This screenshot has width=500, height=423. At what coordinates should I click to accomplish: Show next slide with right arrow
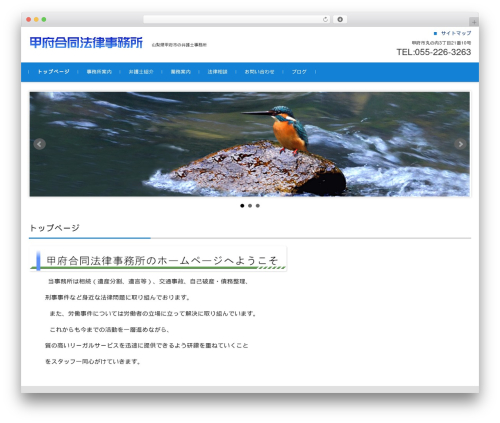coord(460,144)
